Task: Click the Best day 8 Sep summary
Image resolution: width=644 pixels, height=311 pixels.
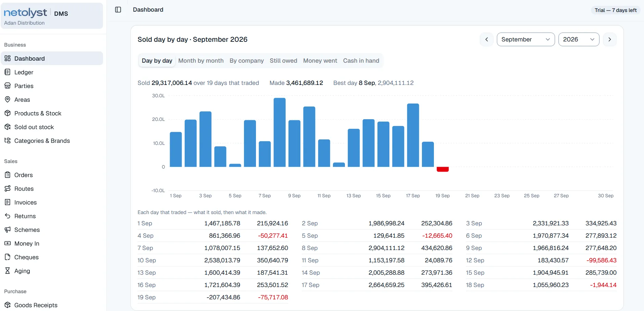Action: point(373,83)
